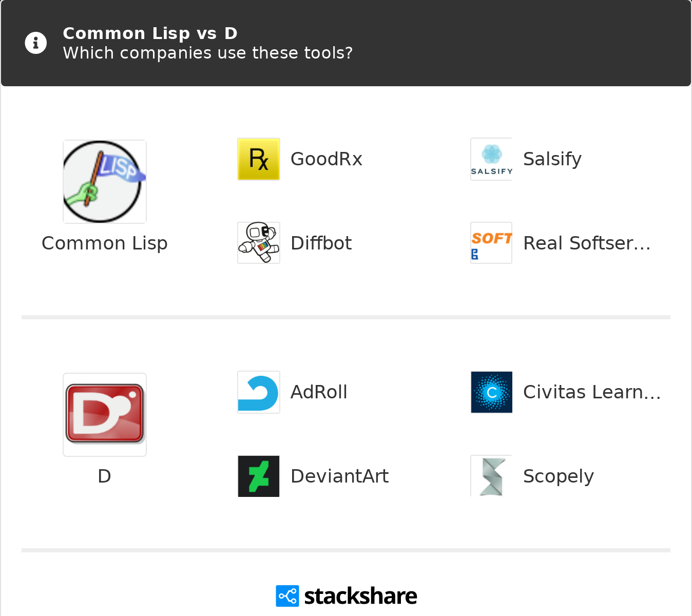Click the blue AdRoll arrow logo
This screenshot has width=692, height=616.
(x=259, y=392)
